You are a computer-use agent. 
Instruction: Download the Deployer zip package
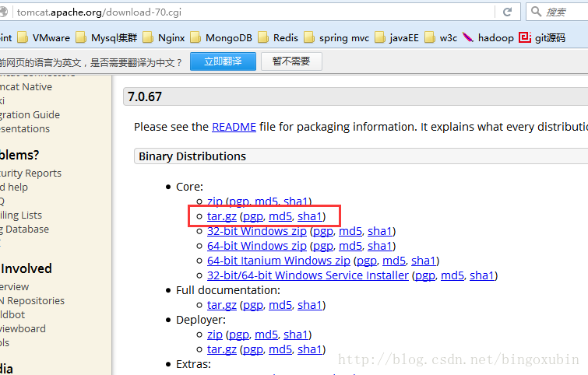pos(215,335)
